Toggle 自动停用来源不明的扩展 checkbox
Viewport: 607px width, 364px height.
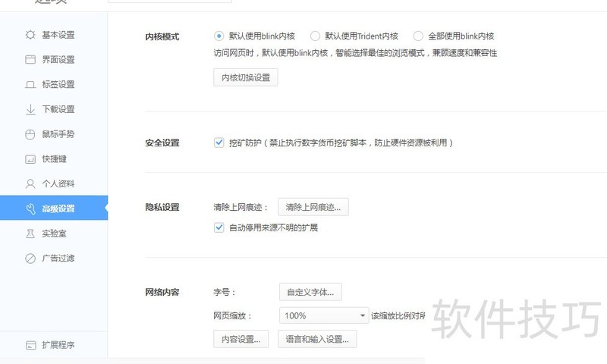[x=219, y=227]
